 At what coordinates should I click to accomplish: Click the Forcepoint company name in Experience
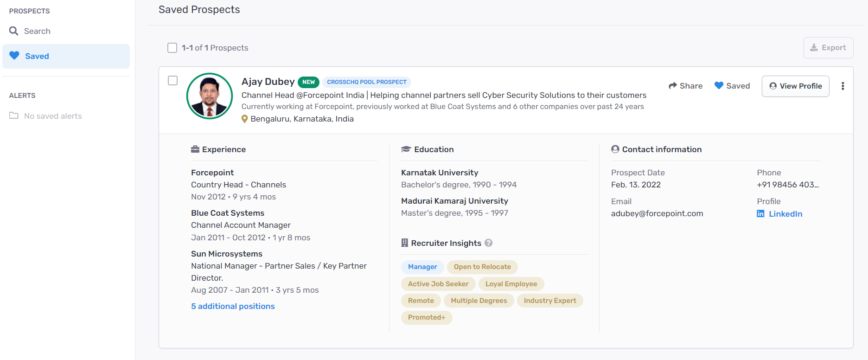click(212, 173)
